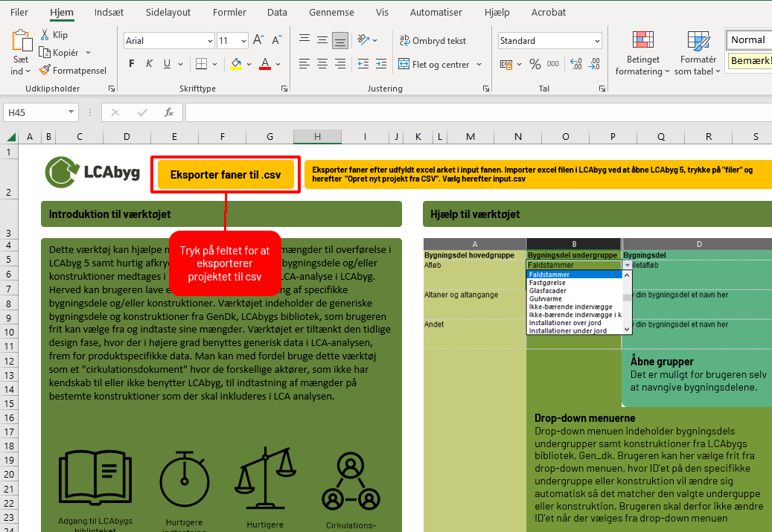The height and width of the screenshot is (532, 772).
Task: Click the Formatpensel paintbrush icon
Action: pos(45,70)
